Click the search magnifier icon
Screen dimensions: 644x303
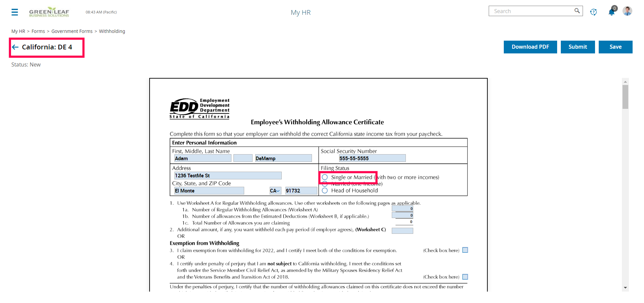577,11
